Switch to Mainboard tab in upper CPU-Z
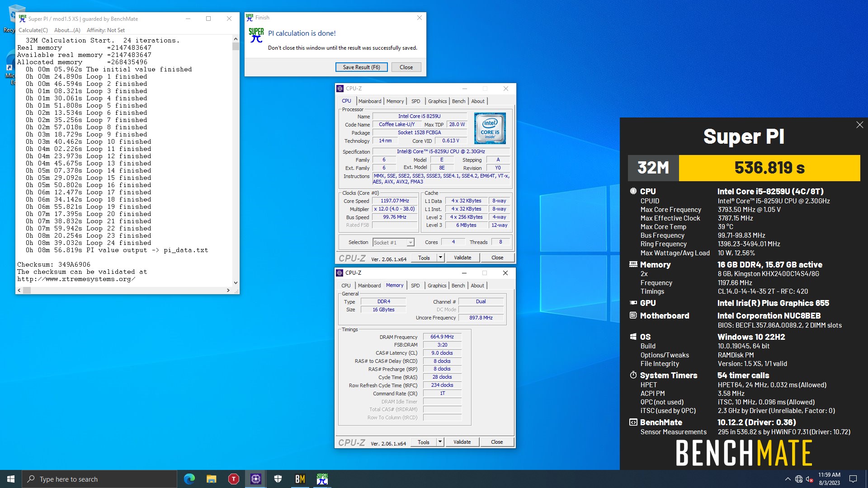Viewport: 868px width, 488px height. pos(370,101)
